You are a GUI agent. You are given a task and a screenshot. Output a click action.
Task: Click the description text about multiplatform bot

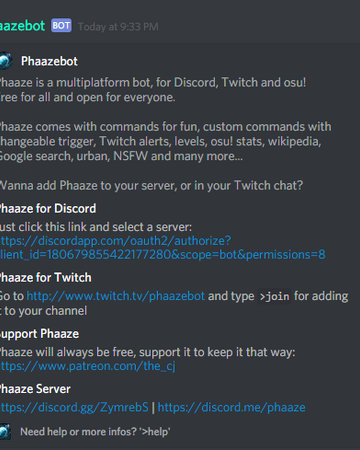[x=153, y=90]
